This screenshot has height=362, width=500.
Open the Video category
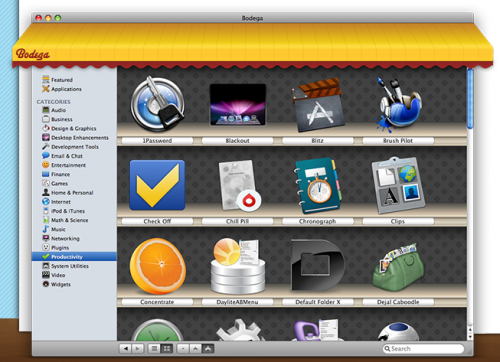(x=54, y=275)
